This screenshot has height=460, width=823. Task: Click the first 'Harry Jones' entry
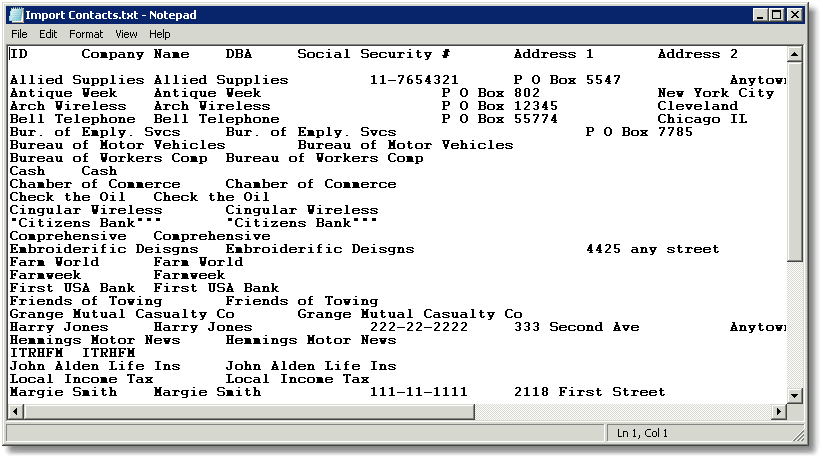59,327
